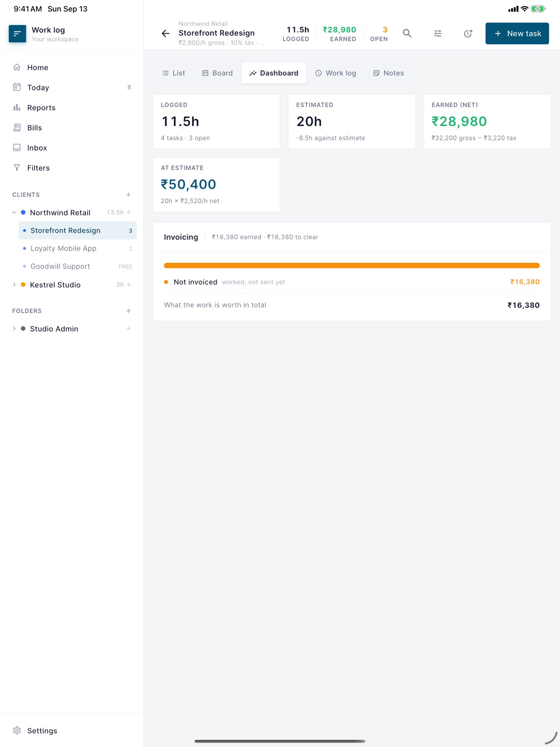Viewport: 560px width, 747px height.
Task: Open Bills in the sidebar
Action: 72,128
